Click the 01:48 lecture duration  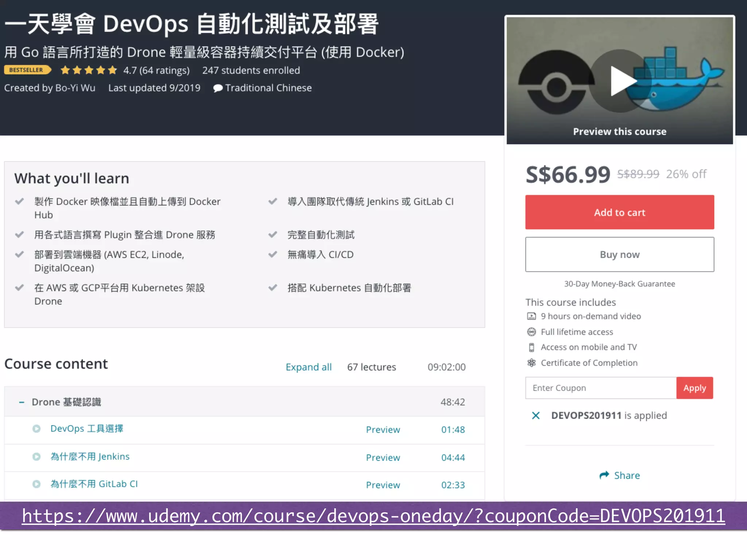(453, 430)
